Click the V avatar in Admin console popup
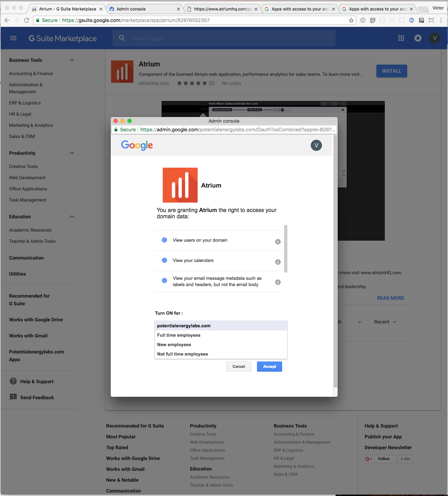 tap(316, 145)
